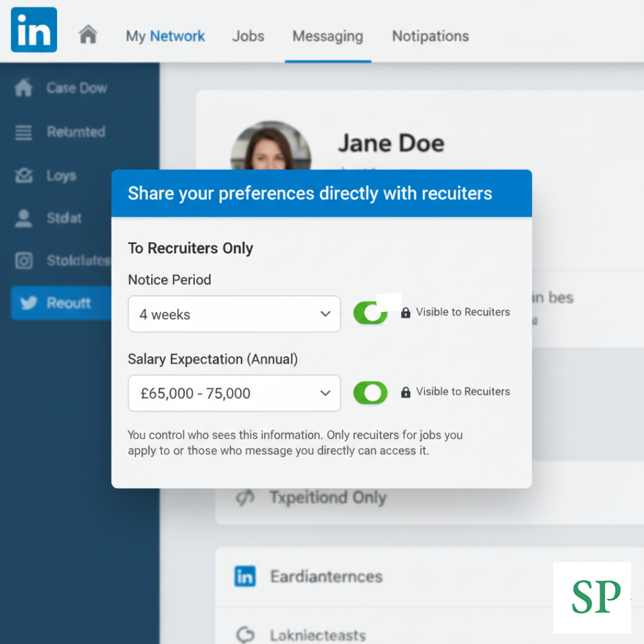This screenshot has width=644, height=644.
Task: Click the LinkedIn logo in top bar
Action: [34, 30]
